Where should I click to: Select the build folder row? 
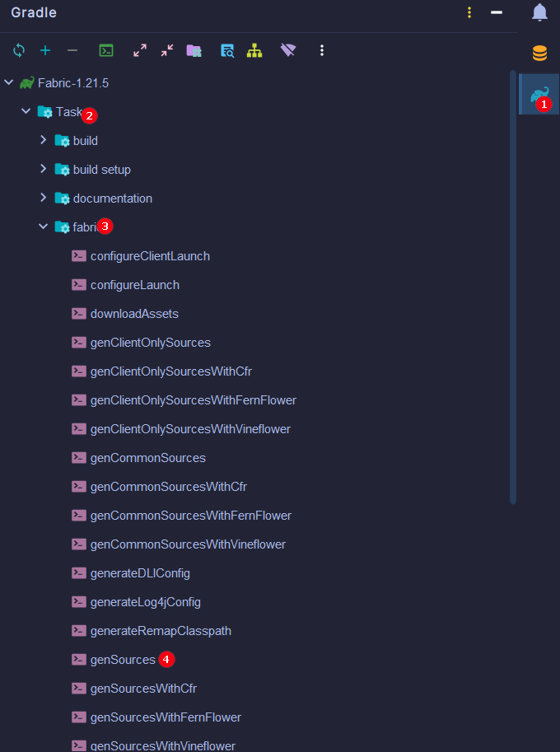click(256, 141)
